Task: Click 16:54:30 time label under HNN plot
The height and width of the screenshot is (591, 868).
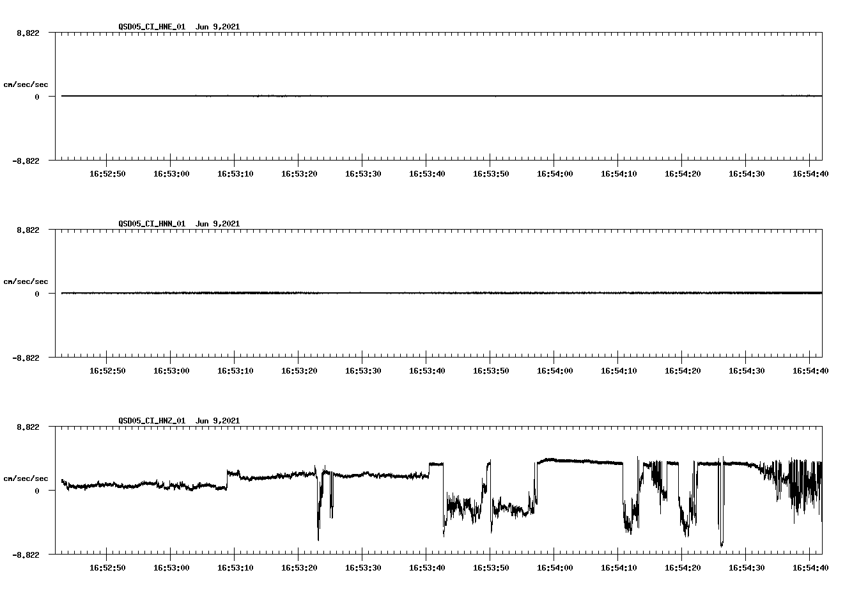Action: tap(747, 371)
